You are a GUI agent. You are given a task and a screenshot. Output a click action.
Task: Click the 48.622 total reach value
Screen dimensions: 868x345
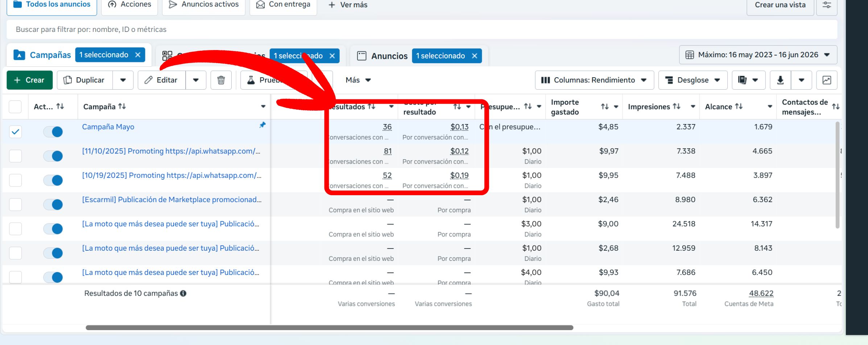[x=761, y=293]
